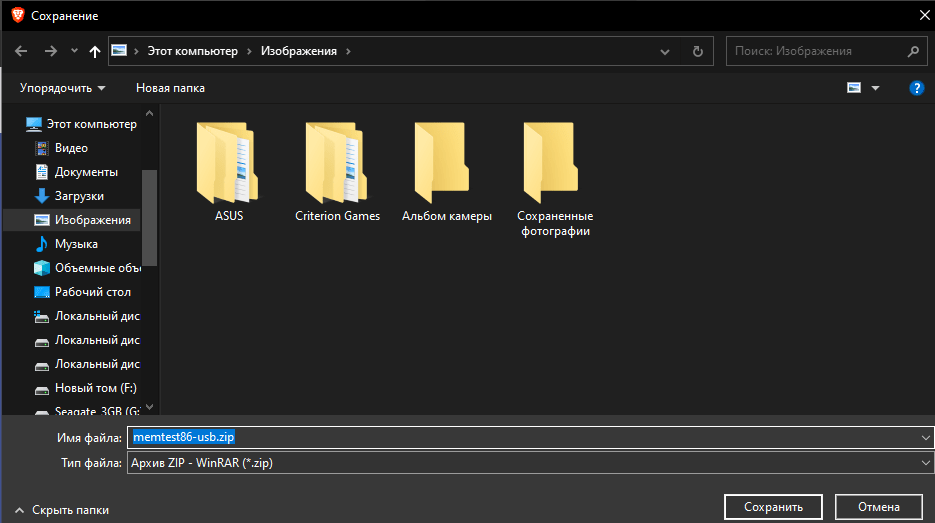Click the back navigation arrow
Screen dimensions: 935x523
22,51
